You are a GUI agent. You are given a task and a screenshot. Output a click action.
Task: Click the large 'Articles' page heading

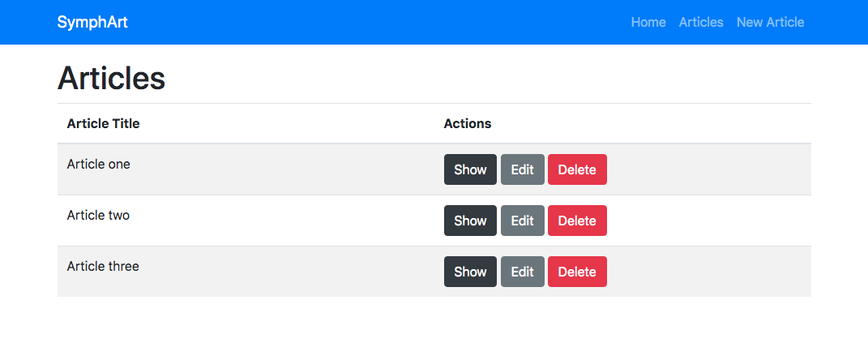coord(111,78)
